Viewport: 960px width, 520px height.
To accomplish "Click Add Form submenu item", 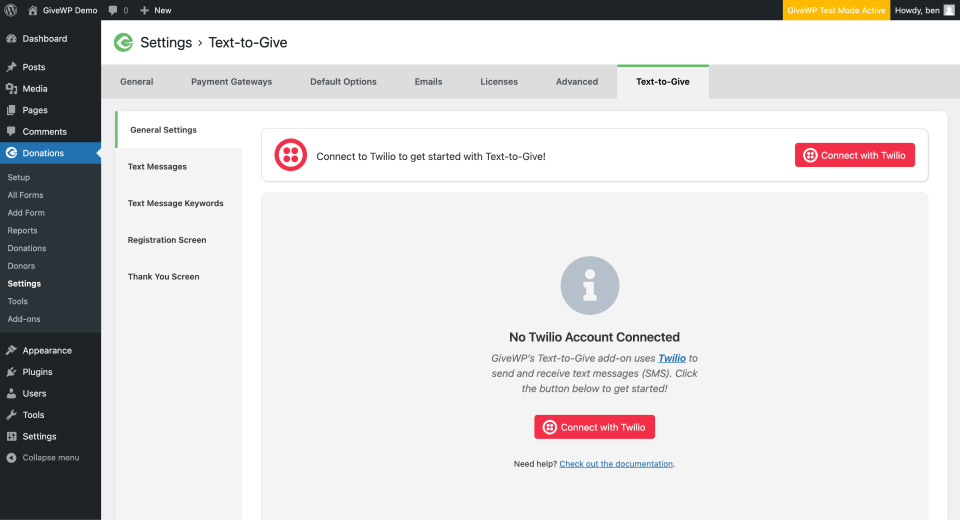I will click(26, 213).
